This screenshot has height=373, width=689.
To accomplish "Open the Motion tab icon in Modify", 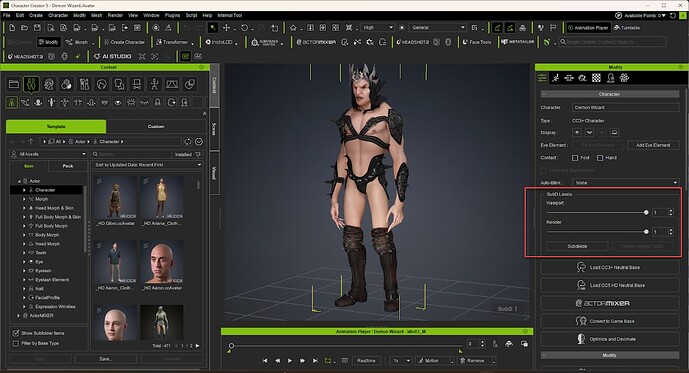I will (555, 78).
